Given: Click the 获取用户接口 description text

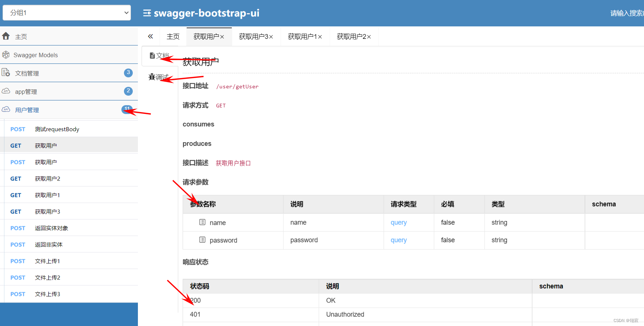Looking at the screenshot, I should [233, 163].
